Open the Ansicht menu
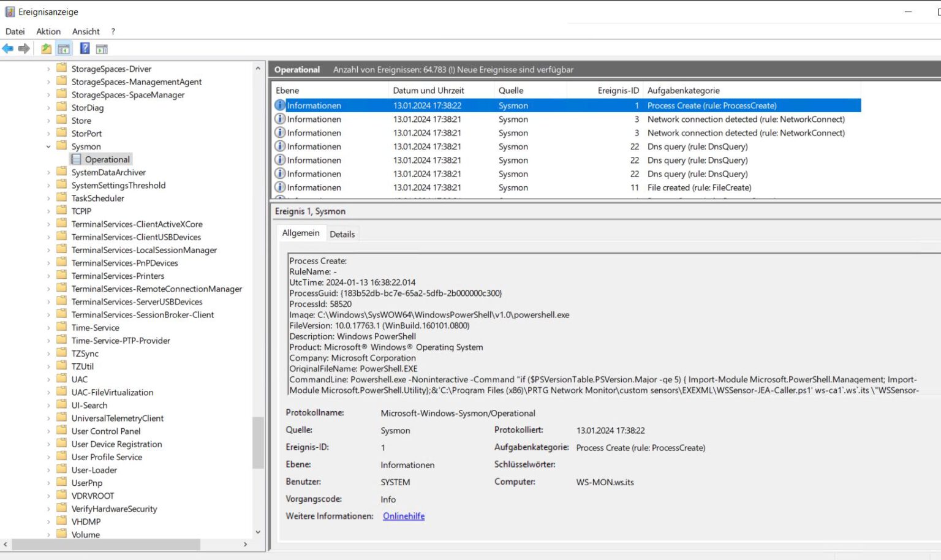This screenshot has height=560, width=941. point(86,31)
